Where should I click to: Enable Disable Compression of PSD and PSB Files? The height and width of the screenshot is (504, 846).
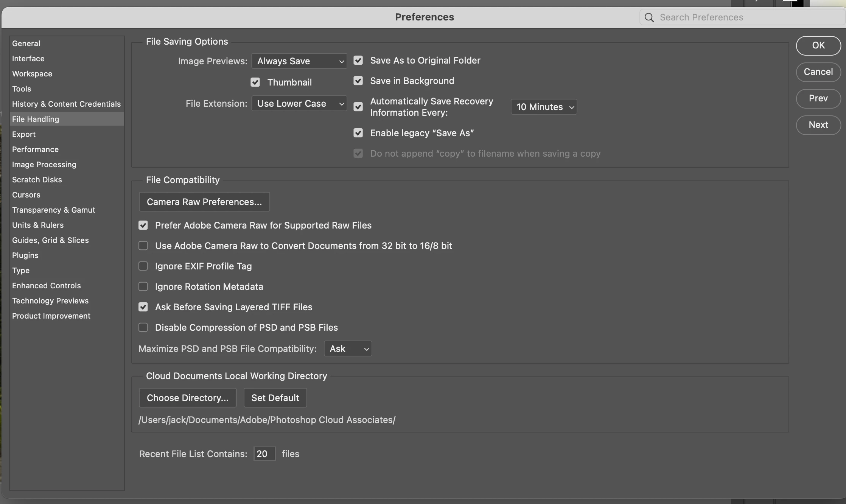(143, 328)
